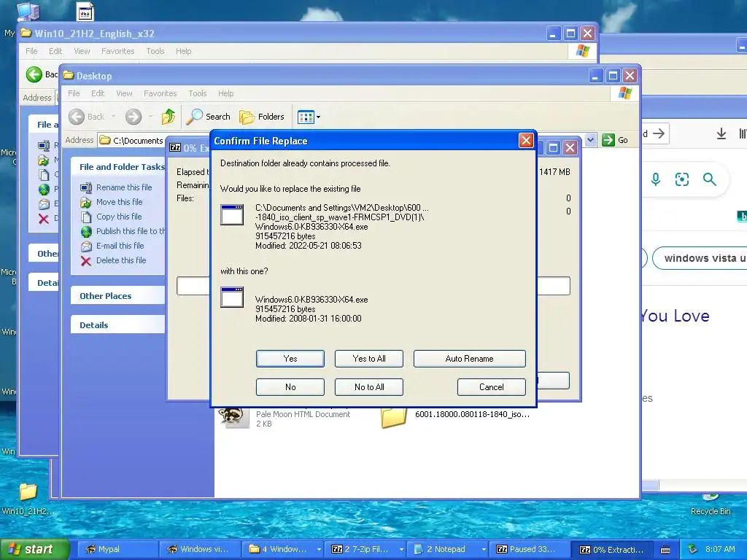The width and height of the screenshot is (747, 560).
Task: Click the system tray clock 8:07 AM
Action: pyautogui.click(x=720, y=549)
